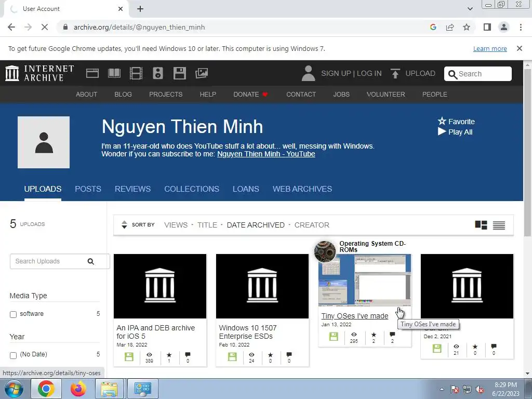
Task: Click the user silhouette icon beside Sign Up
Action: click(x=308, y=73)
